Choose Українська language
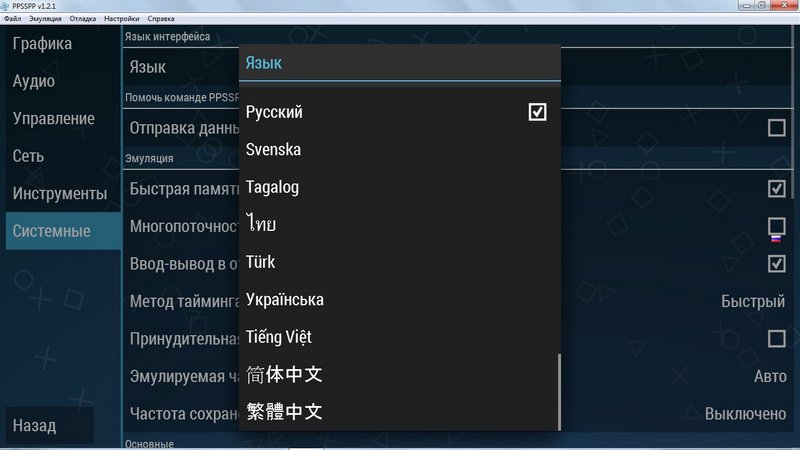Viewport: 800px width, 450px height. click(x=399, y=299)
